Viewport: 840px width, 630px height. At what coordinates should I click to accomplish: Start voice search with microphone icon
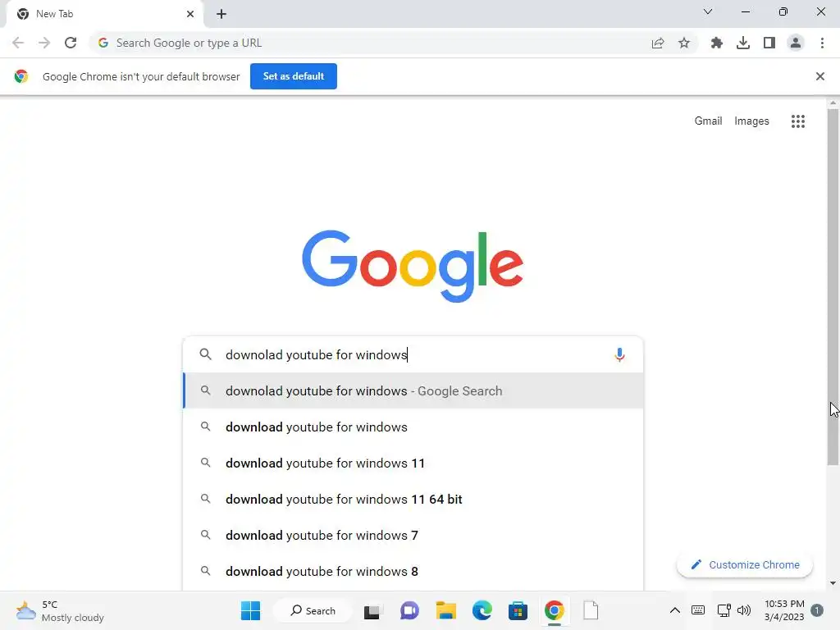coord(619,354)
